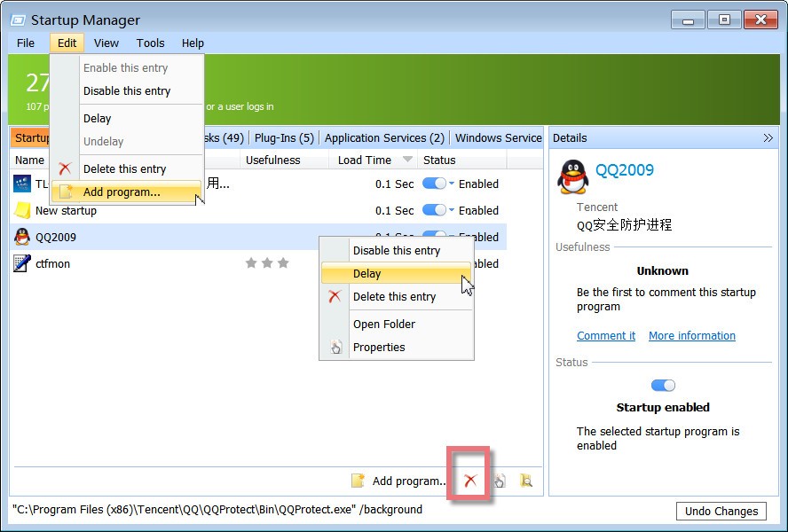This screenshot has height=532, width=788.
Task: Click the New startup note icon
Action: [22, 210]
